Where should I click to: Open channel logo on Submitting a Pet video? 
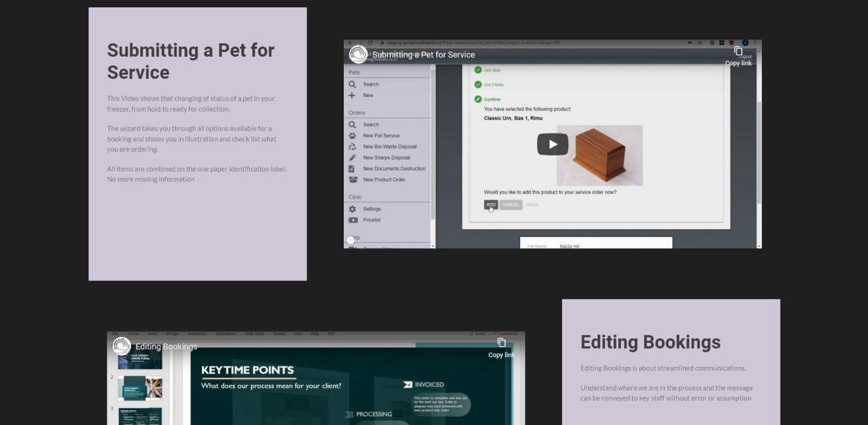(359, 55)
